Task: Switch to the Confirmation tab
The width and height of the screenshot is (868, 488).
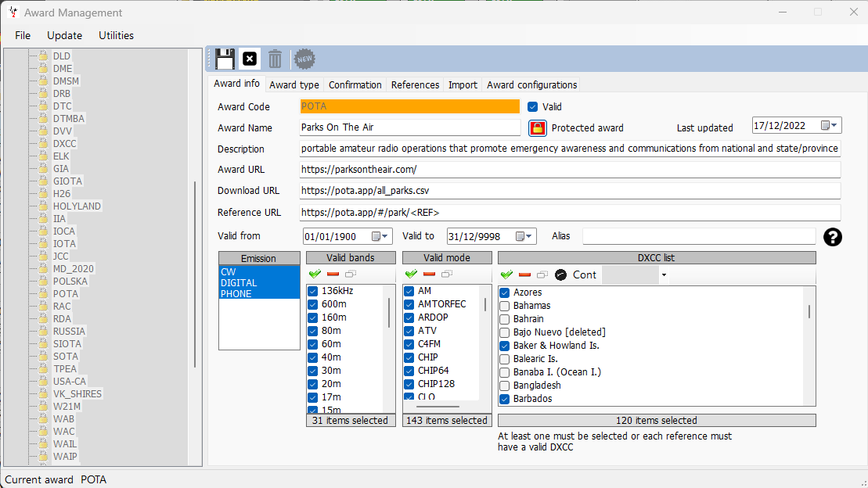Action: (355, 84)
